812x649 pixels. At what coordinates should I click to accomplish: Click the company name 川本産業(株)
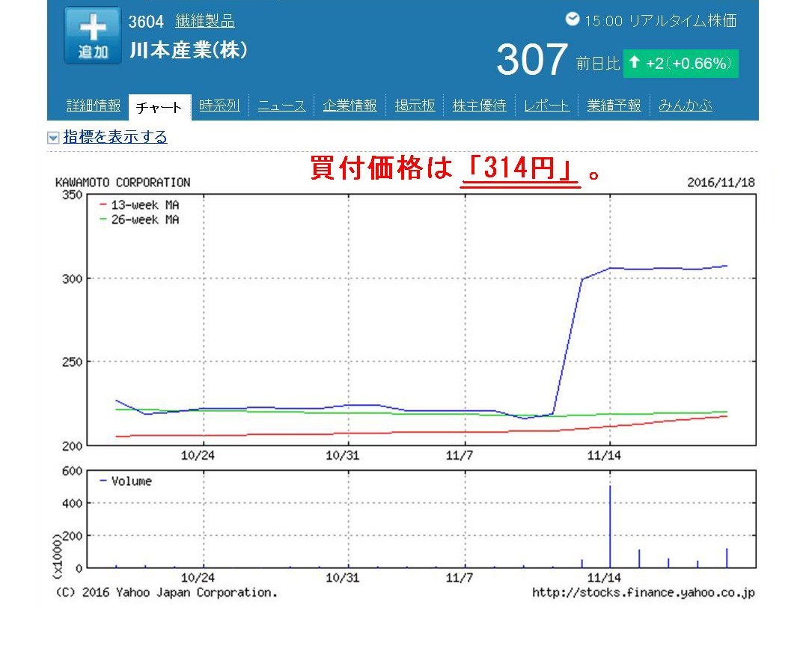(x=189, y=50)
